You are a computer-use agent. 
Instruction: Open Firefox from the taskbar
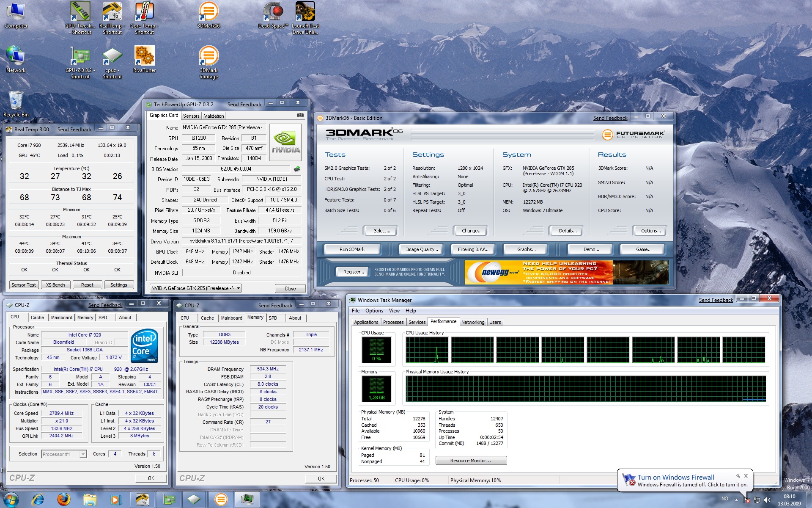click(x=64, y=500)
